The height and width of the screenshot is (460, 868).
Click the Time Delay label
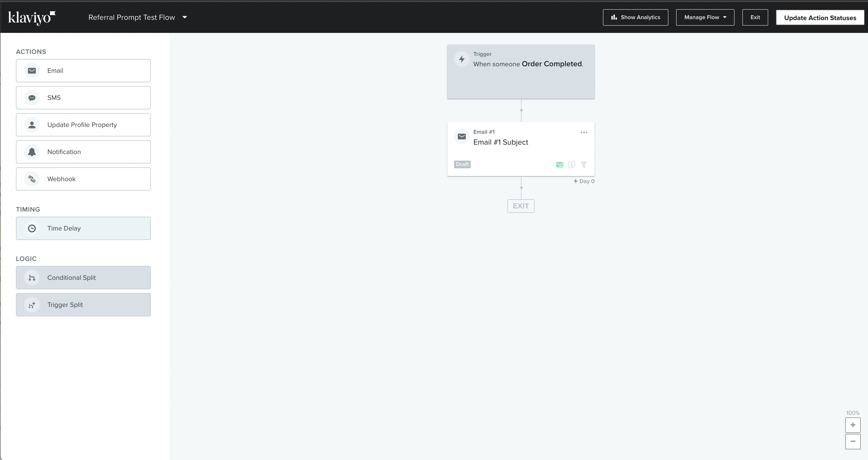(64, 228)
